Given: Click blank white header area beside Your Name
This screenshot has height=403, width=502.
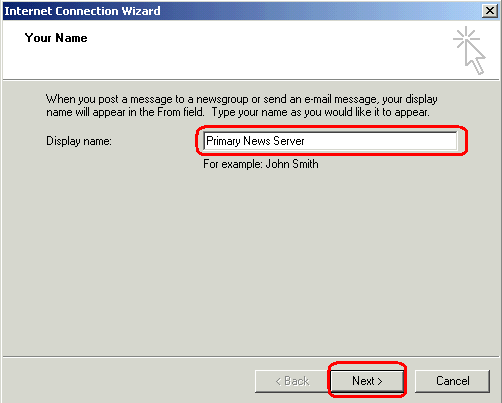Looking at the screenshot, I should click(267, 50).
